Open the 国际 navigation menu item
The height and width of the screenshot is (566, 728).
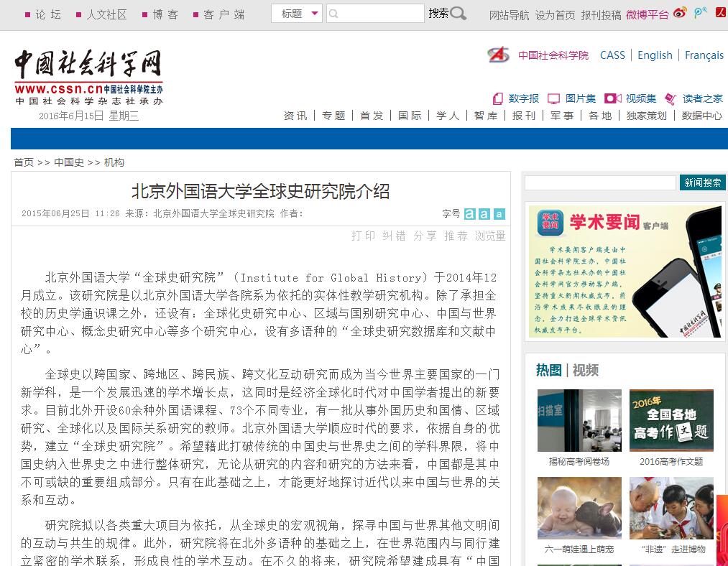point(410,116)
